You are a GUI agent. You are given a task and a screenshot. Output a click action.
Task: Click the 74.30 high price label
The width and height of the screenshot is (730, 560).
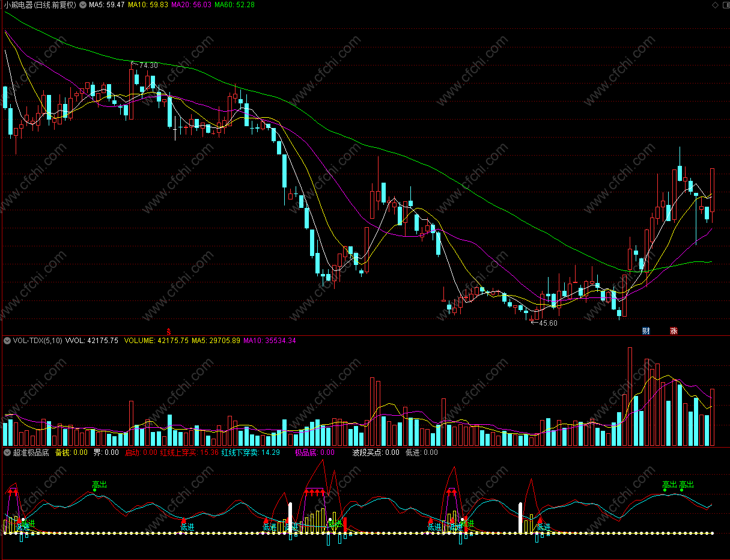[x=148, y=65]
